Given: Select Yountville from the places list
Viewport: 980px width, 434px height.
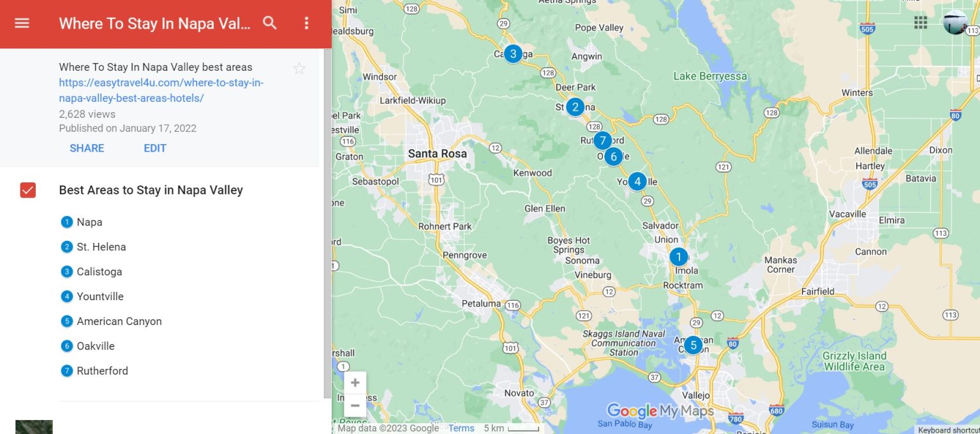Looking at the screenshot, I should (100, 296).
